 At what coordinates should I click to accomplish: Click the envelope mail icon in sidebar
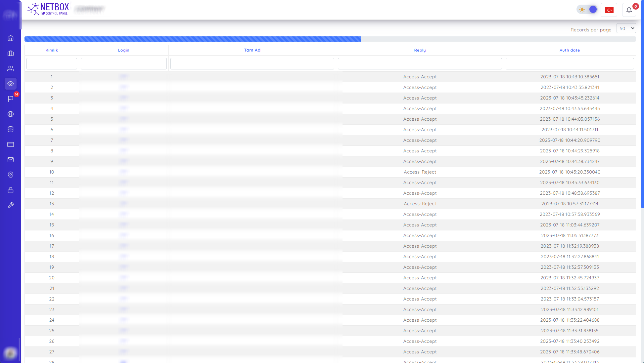(11, 160)
